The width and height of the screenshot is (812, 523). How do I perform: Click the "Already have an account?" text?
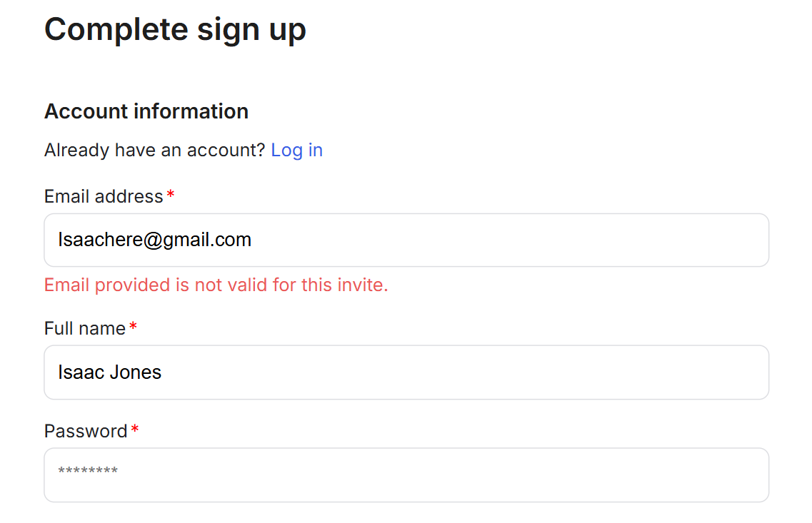click(155, 151)
